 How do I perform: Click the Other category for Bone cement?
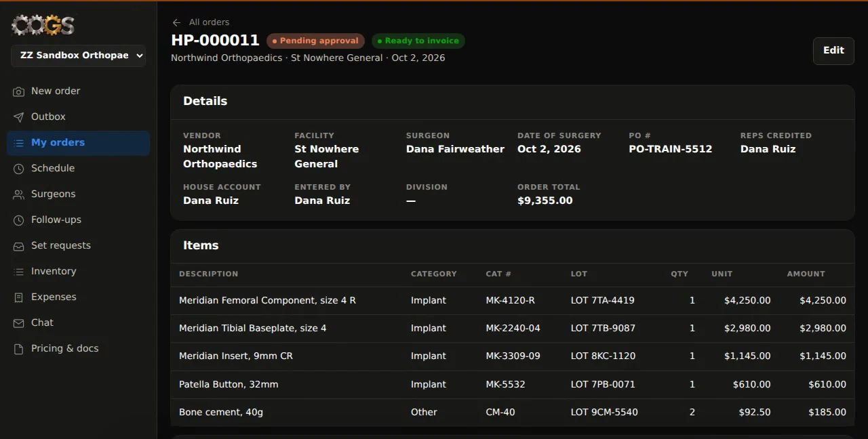point(424,412)
